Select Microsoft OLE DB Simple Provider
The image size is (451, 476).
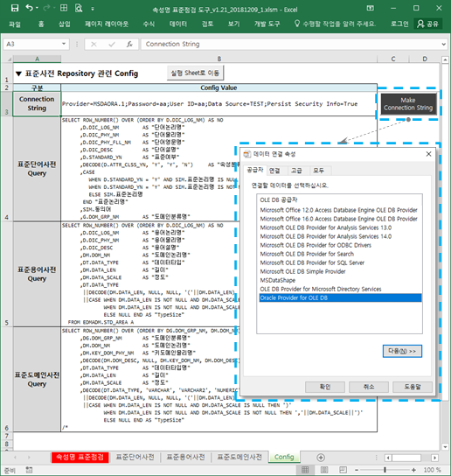click(302, 272)
